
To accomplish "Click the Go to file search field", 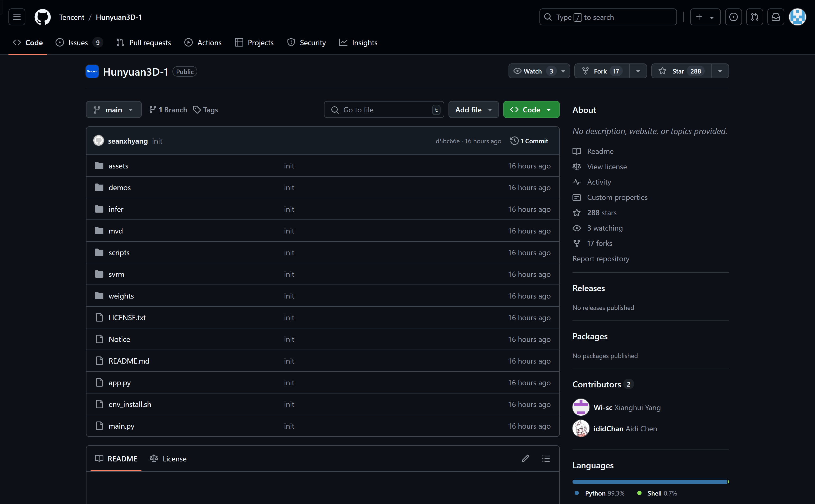I will (x=384, y=109).
